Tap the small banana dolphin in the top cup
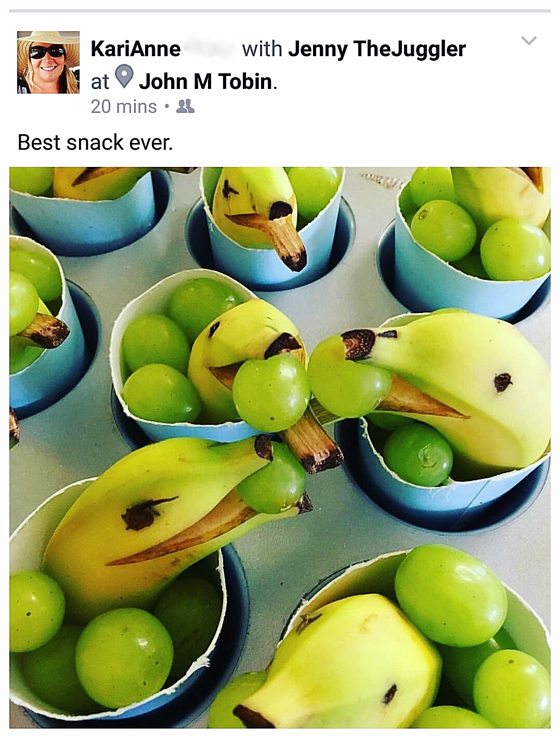Viewport: 560px width, 740px height. point(257,213)
